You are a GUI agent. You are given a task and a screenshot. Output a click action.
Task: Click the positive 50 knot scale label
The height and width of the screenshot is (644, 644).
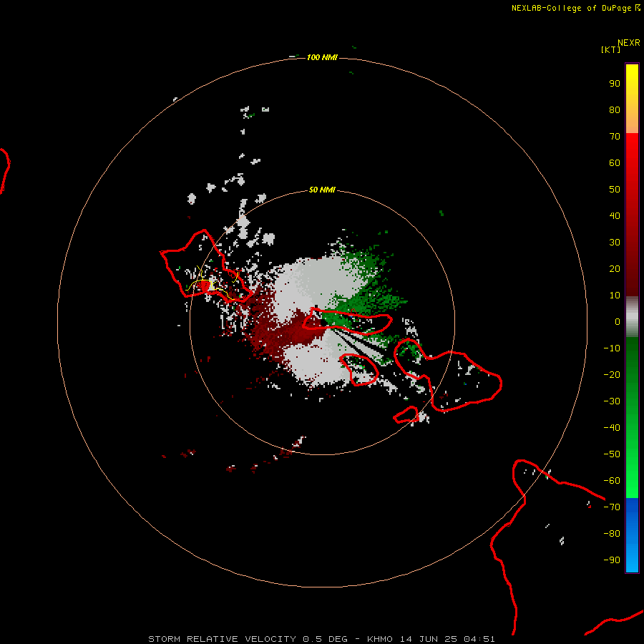pyautogui.click(x=615, y=190)
